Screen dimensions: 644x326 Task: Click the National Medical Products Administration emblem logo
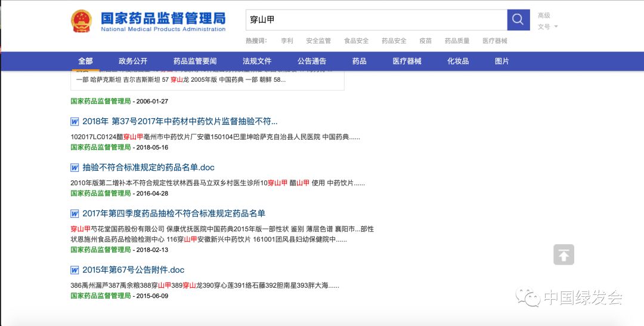pos(81,21)
